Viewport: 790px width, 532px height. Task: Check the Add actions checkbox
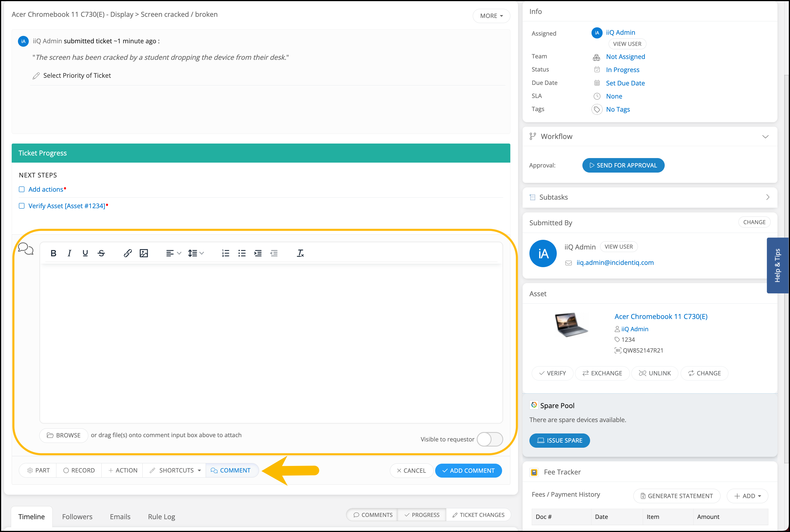(x=22, y=189)
